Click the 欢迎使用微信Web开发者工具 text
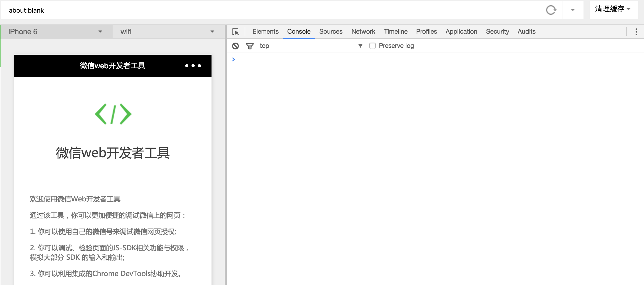Image resolution: width=644 pixels, height=285 pixels. click(x=75, y=199)
